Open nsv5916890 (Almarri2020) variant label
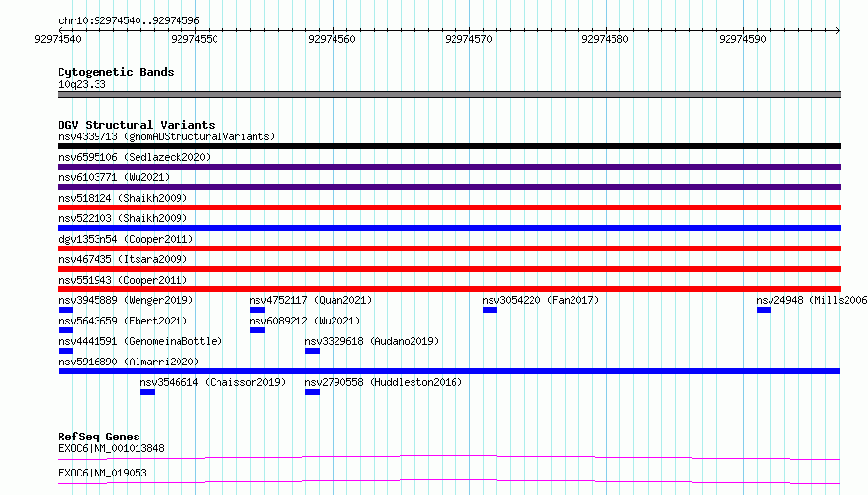The height and width of the screenshot is (495, 868). (129, 362)
